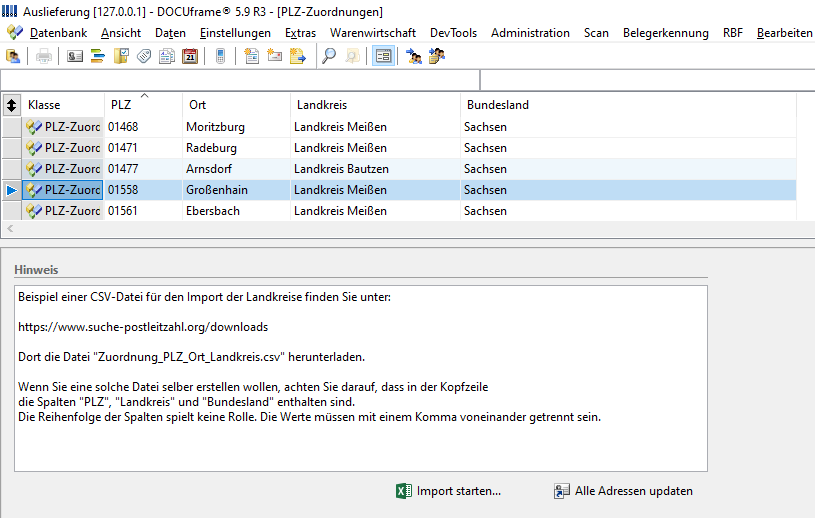
Task: Sort by the Bundesland column header
Action: pyautogui.click(x=628, y=105)
